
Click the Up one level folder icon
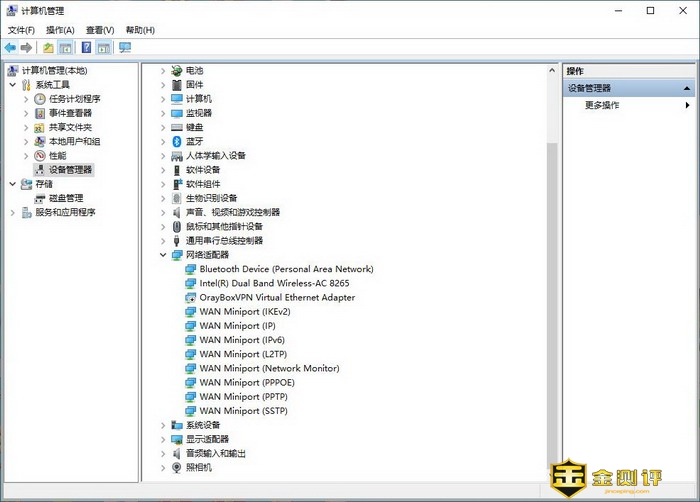click(48, 47)
